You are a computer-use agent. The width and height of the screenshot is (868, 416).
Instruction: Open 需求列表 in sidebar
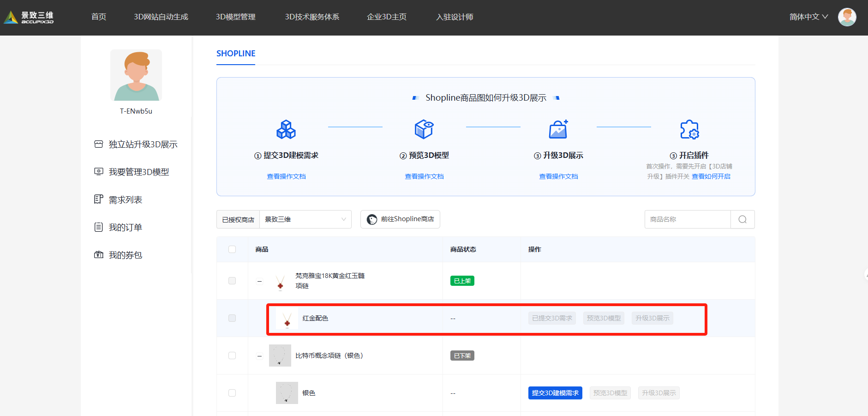[x=126, y=200]
